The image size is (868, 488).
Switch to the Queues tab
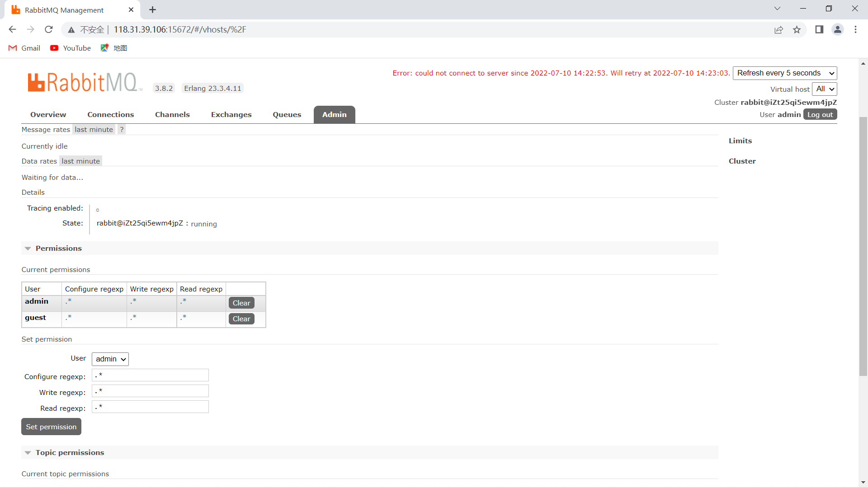(287, 115)
